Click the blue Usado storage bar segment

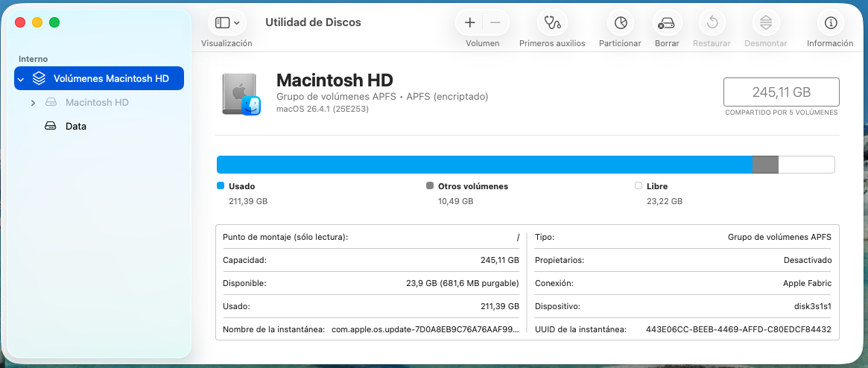click(x=484, y=165)
